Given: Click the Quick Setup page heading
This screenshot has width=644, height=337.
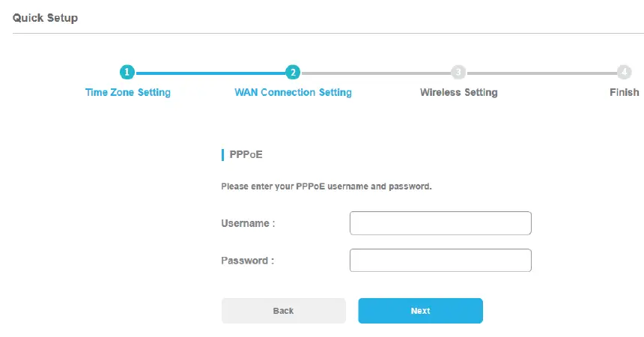Looking at the screenshot, I should pyautogui.click(x=45, y=17).
